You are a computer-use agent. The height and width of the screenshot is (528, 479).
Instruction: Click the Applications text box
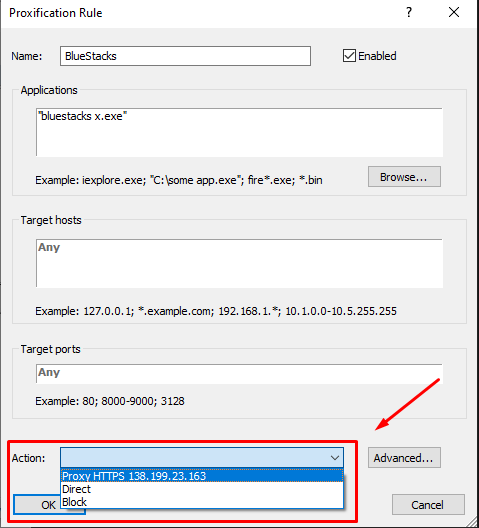[239, 132]
